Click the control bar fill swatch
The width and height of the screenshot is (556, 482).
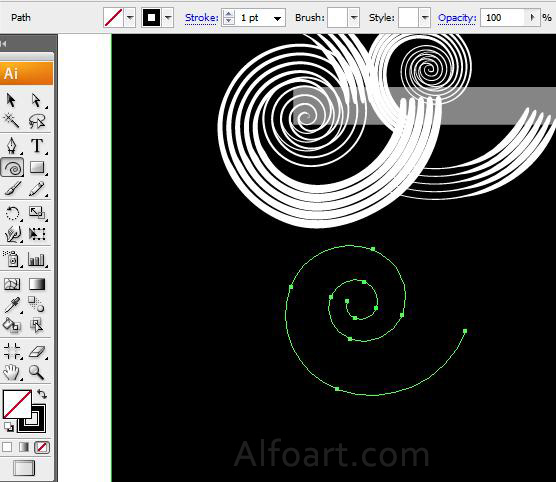(x=113, y=17)
